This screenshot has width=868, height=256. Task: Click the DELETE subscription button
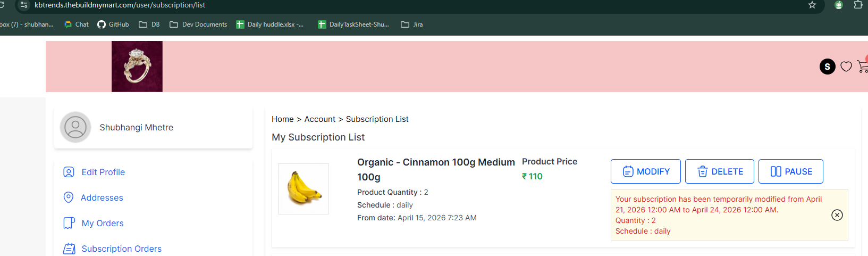(x=720, y=171)
